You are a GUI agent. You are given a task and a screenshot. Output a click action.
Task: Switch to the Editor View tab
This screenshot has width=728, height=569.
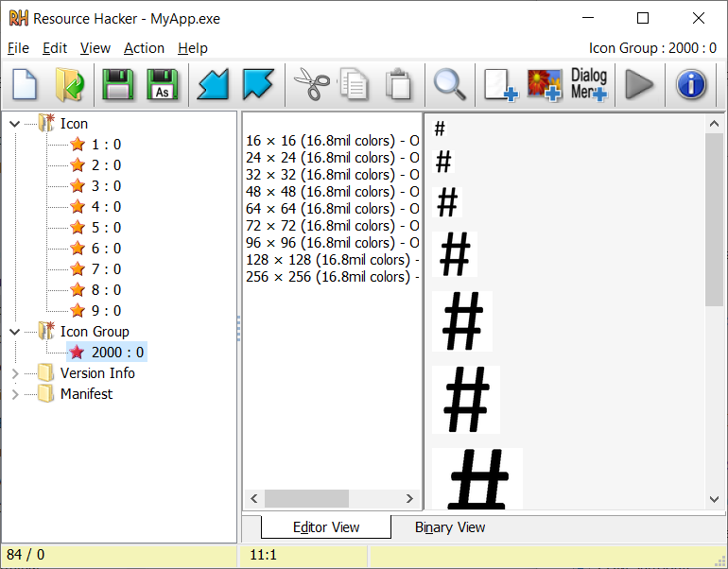pyautogui.click(x=326, y=527)
